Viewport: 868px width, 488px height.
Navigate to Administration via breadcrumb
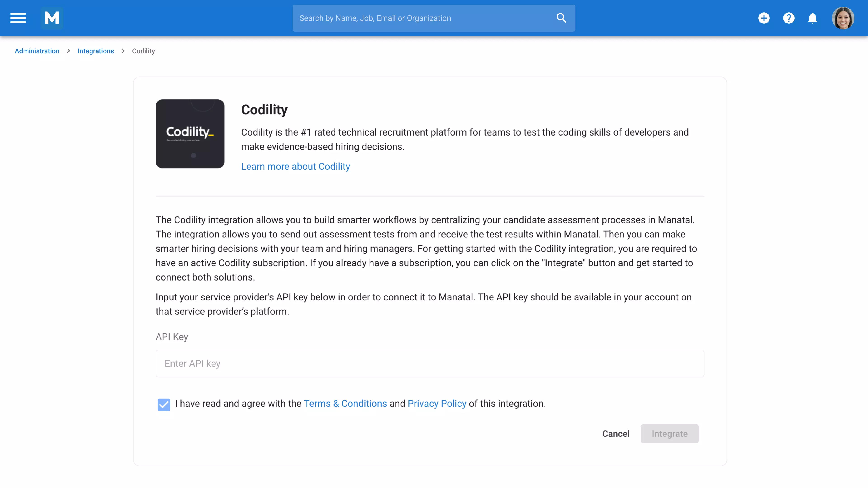[37, 51]
